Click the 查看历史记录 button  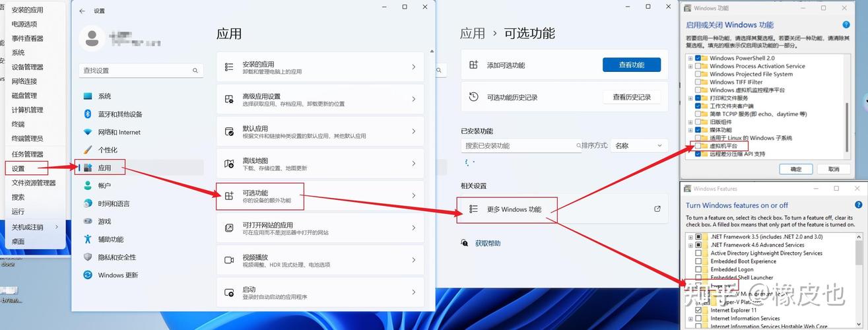632,97
